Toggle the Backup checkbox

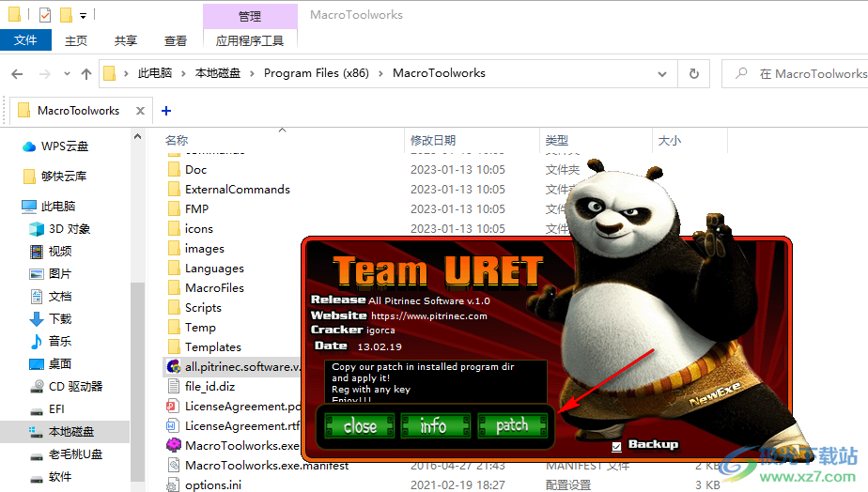point(616,446)
